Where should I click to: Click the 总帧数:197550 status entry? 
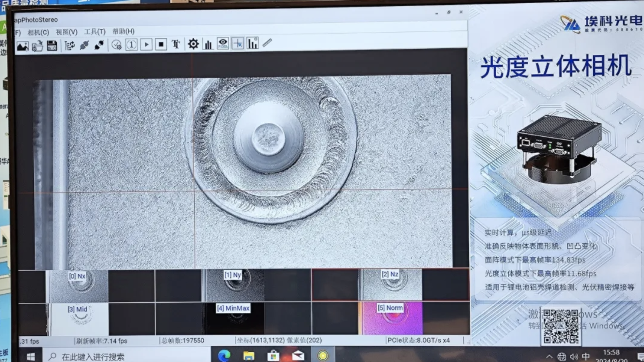183,340
